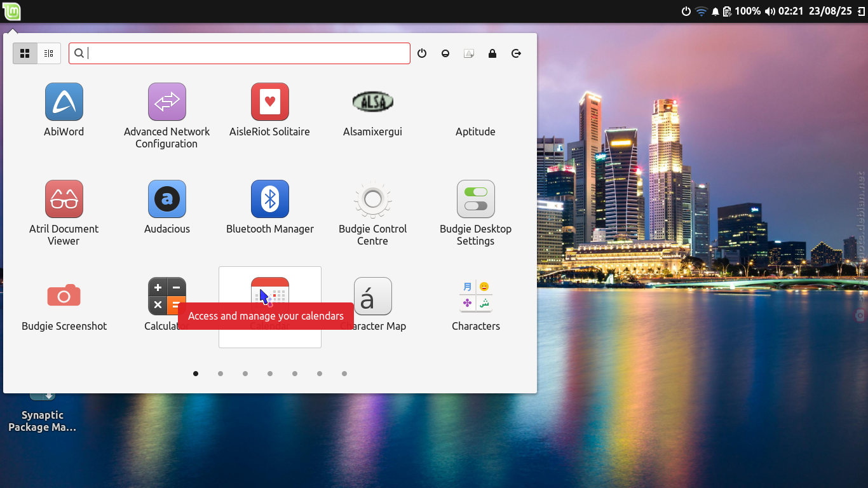Focus the application search field
Image resolution: width=868 pixels, height=488 pixels.
(x=240, y=53)
